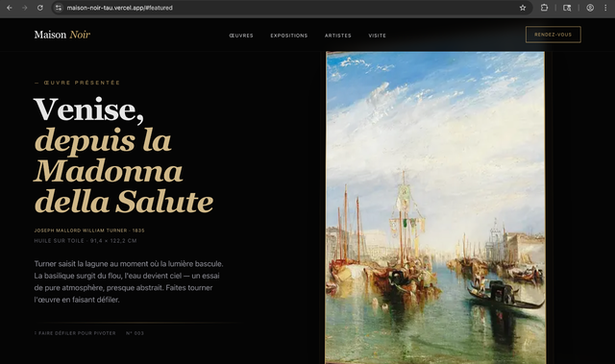This screenshot has height=364, width=615.
Task: Open site information icon in address bar
Action: pyautogui.click(x=59, y=8)
